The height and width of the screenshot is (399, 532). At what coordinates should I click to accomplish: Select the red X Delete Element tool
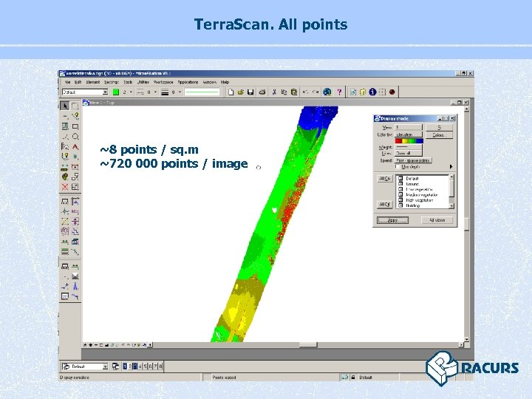coord(65,187)
